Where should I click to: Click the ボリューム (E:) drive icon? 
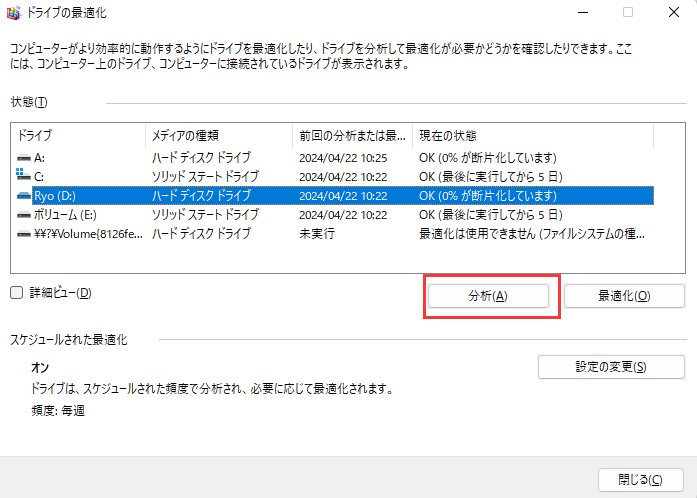[24, 215]
